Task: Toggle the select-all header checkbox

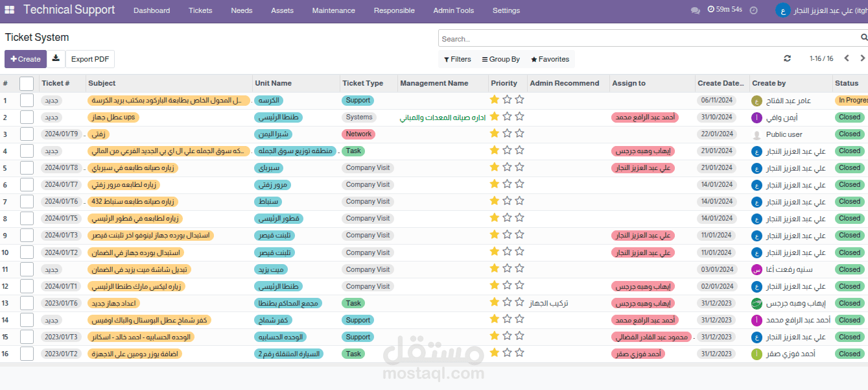Action: [27, 83]
